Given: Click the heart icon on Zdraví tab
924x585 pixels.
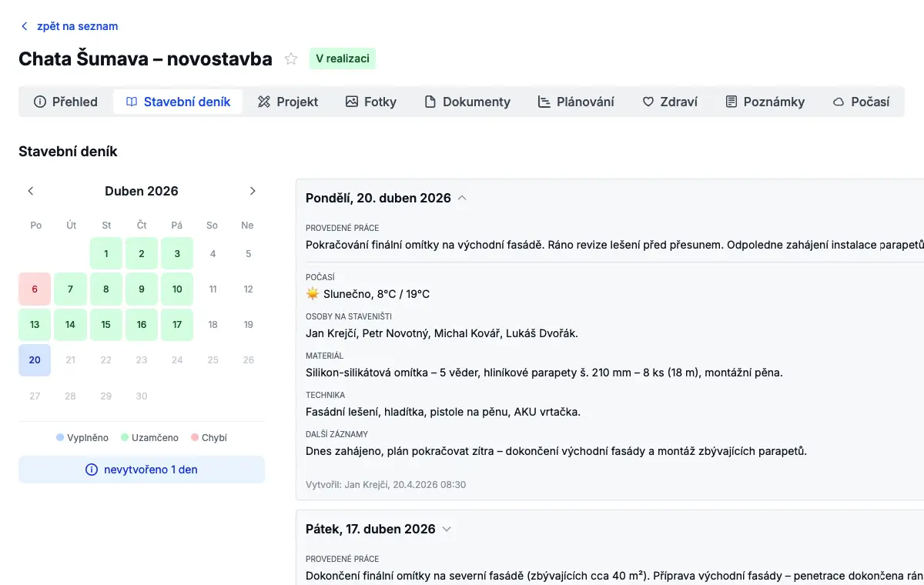Looking at the screenshot, I should [x=648, y=102].
